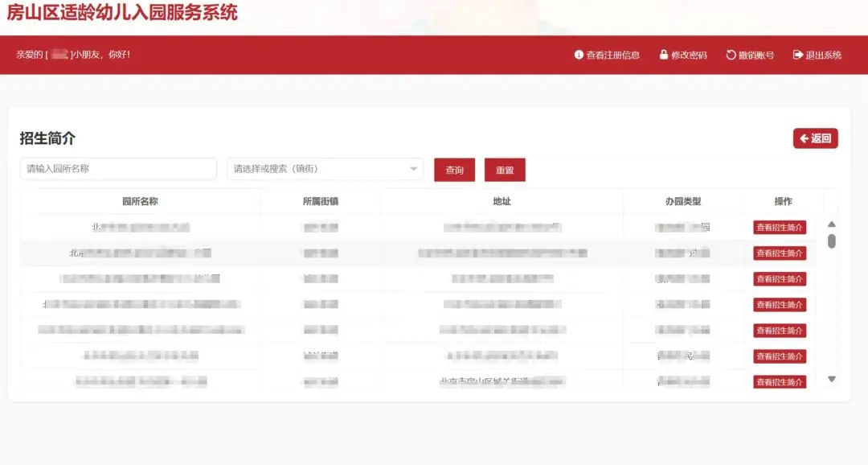Click the lock icon for 修改密码
Image resolution: width=868 pixels, height=465 pixels.
(x=664, y=55)
